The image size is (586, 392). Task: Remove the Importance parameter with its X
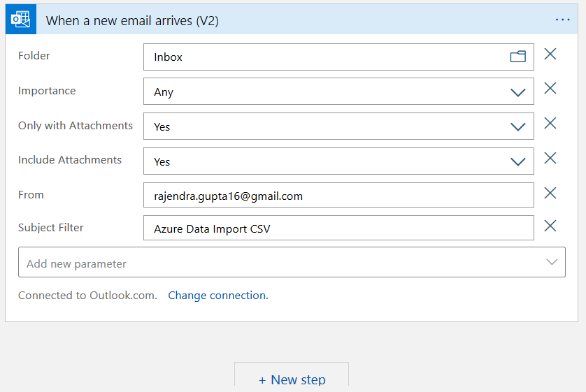pyautogui.click(x=550, y=89)
